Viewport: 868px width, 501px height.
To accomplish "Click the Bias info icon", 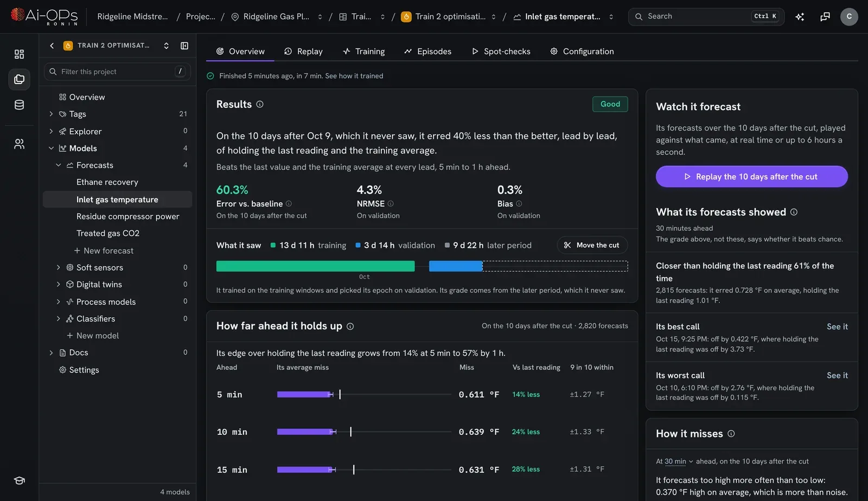I will pos(519,204).
